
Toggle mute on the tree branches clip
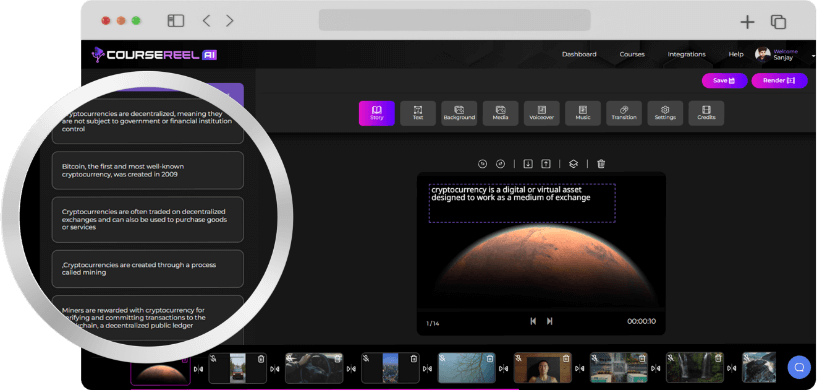(x=442, y=359)
